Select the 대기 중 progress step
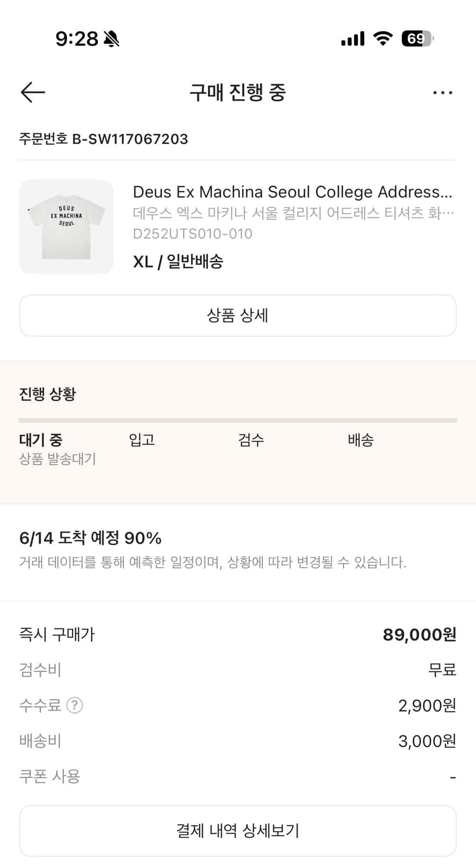 point(41,440)
